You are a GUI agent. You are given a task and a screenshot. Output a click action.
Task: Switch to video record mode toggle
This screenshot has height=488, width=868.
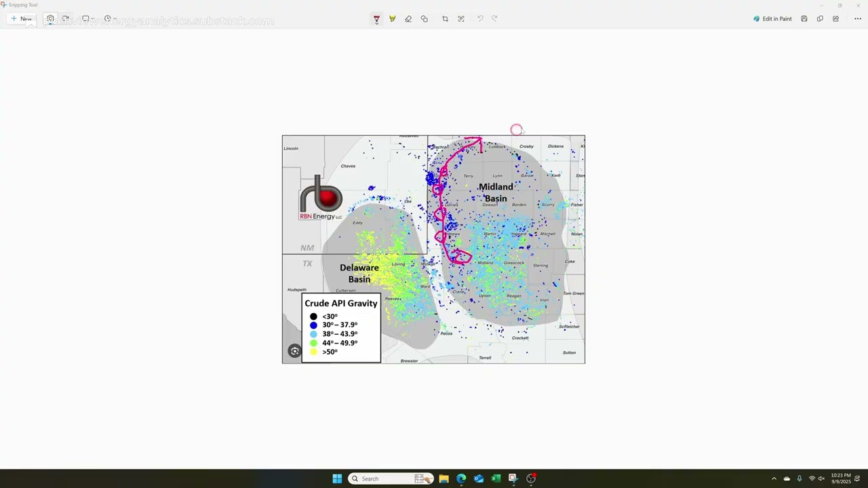pos(66,19)
